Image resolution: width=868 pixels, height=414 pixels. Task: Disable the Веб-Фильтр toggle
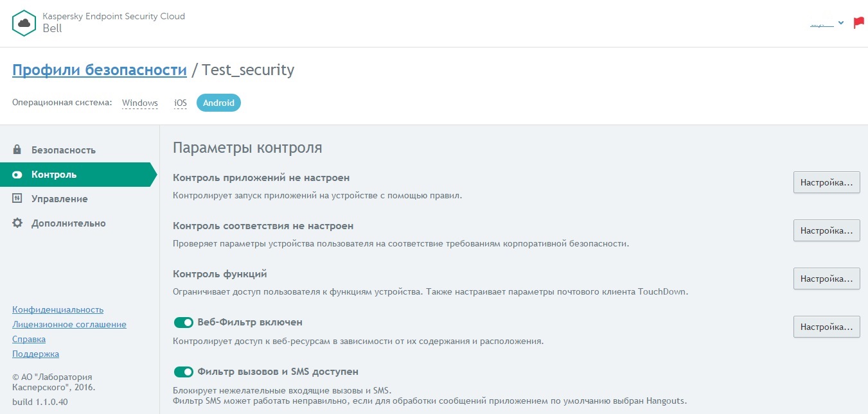[184, 322]
